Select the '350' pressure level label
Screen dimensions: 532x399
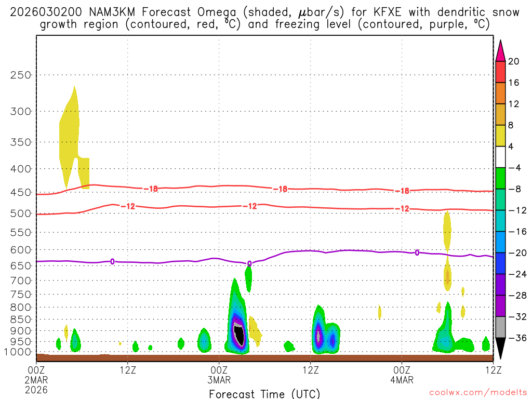[x=21, y=142]
